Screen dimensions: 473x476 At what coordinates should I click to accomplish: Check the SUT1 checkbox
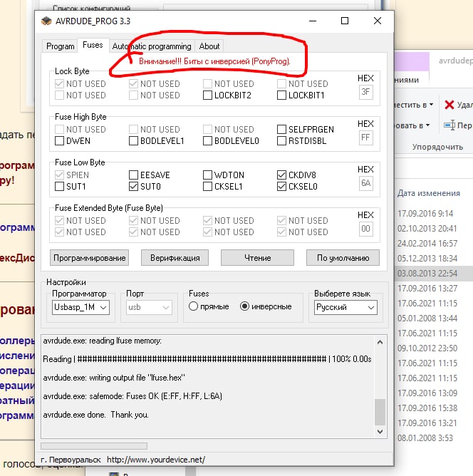tap(59, 187)
